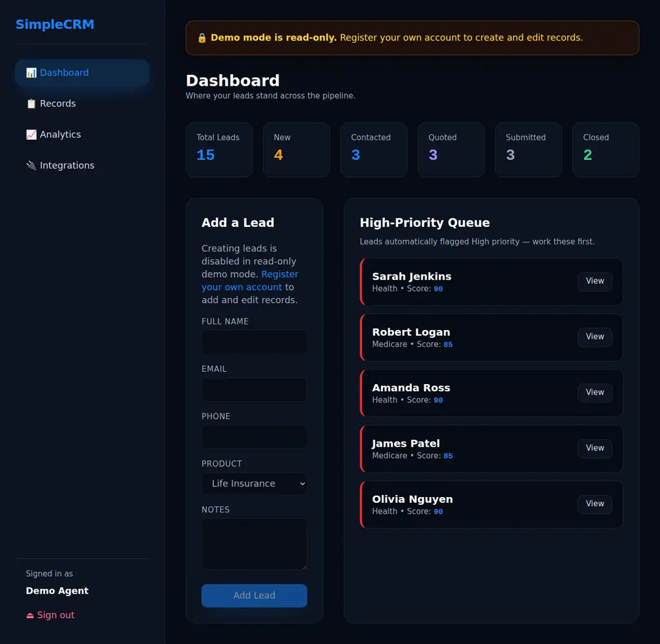Navigate to Integrations

(82, 166)
